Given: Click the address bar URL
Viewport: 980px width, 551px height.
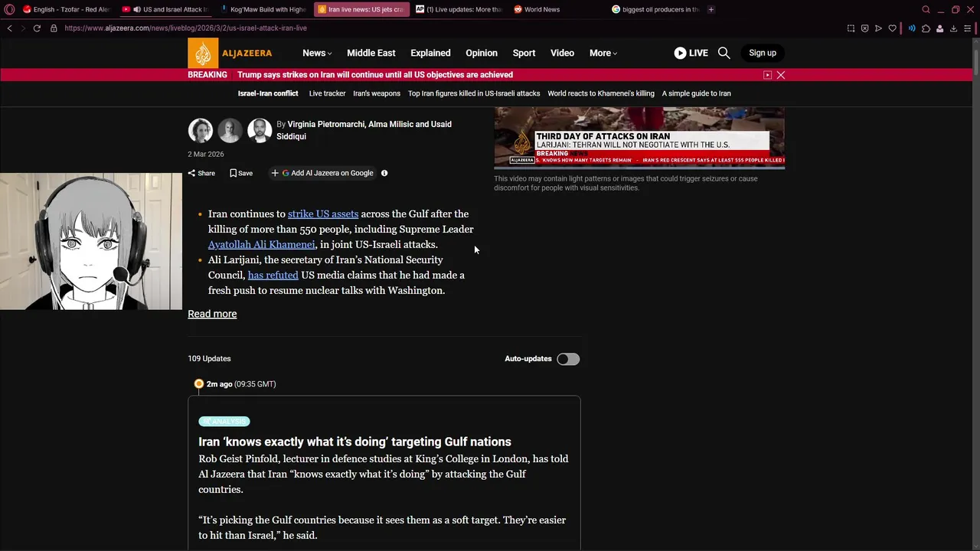Looking at the screenshot, I should coord(185,28).
